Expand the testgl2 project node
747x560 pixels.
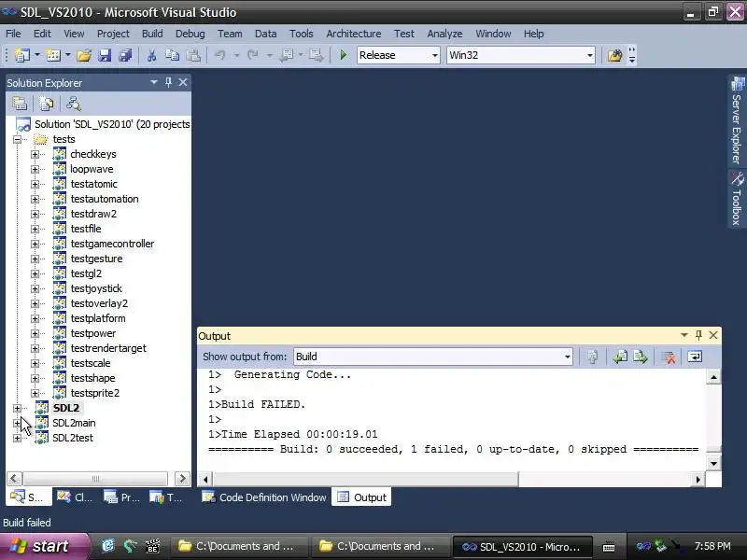[x=35, y=273]
